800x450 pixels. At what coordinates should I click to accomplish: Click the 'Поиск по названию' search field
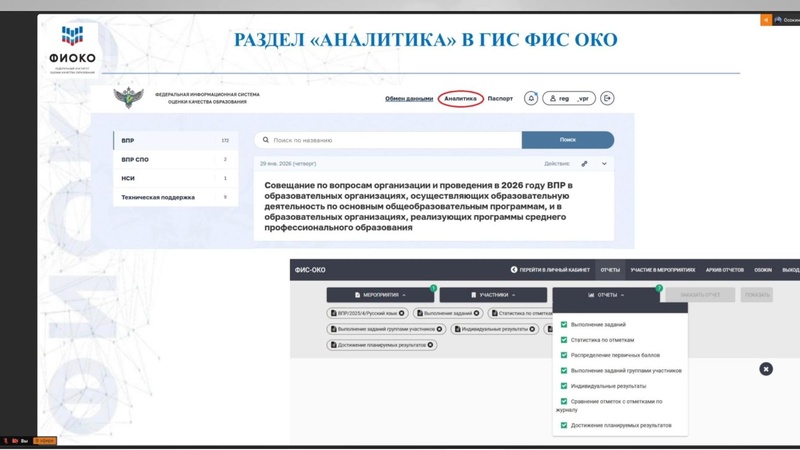[388, 140]
